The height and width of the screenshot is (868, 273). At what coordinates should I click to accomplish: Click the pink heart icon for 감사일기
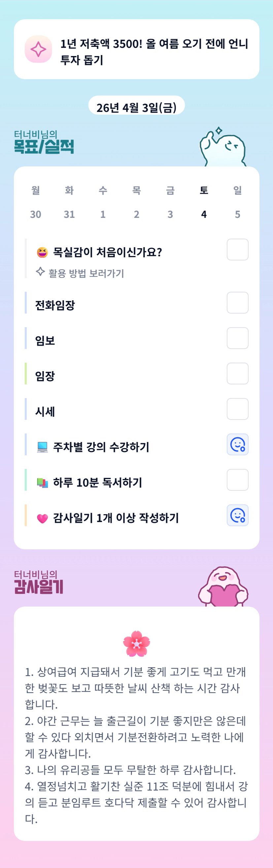coord(42,518)
